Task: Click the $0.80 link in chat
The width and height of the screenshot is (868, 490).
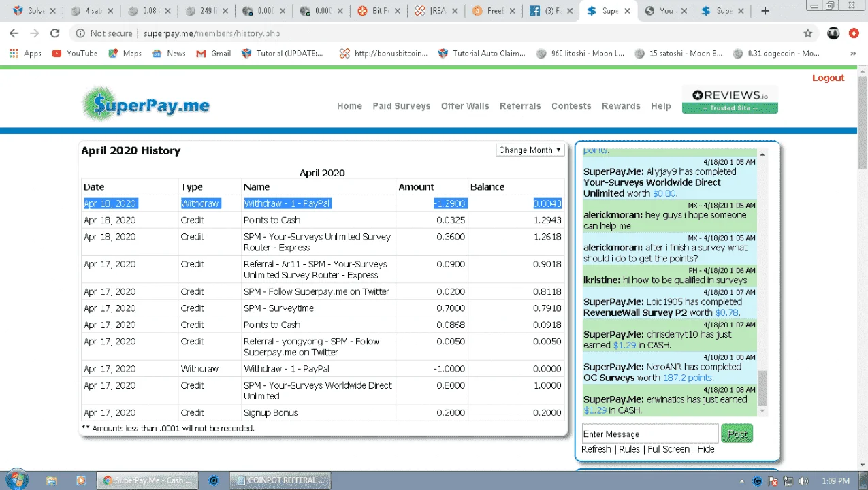Action: tap(664, 193)
